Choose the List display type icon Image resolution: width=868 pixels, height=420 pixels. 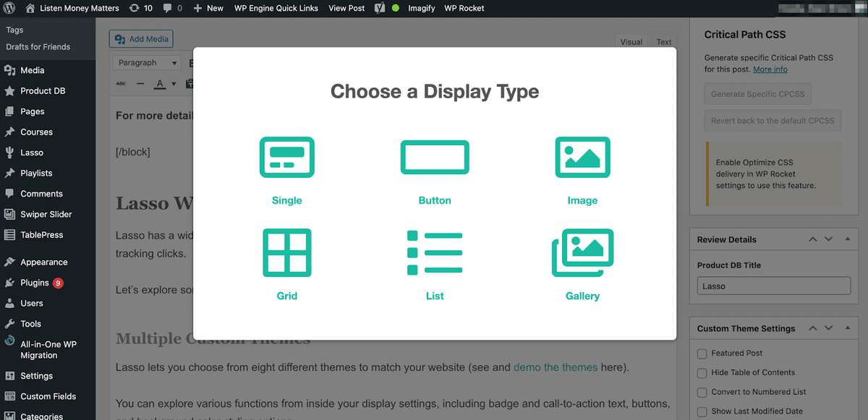click(x=435, y=252)
